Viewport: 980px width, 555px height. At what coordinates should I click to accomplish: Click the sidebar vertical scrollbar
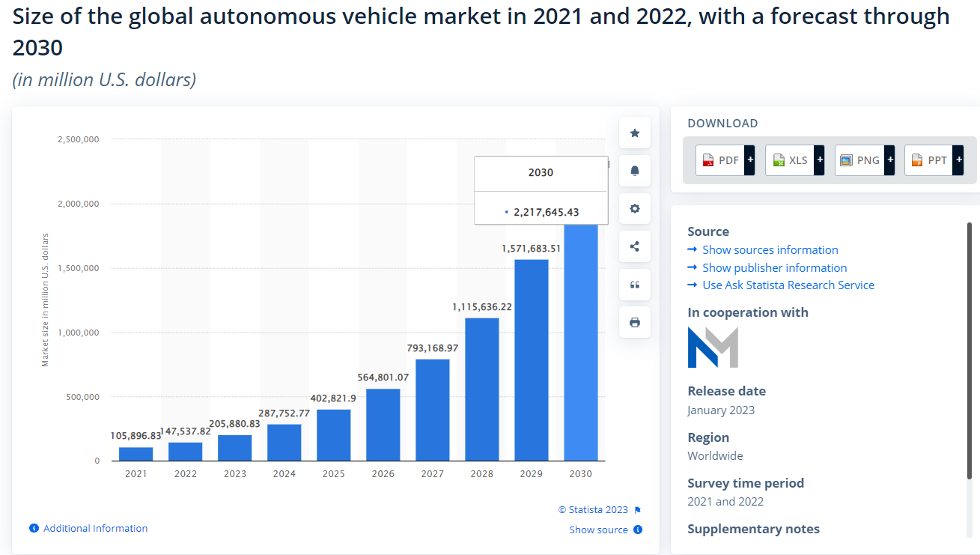(x=970, y=351)
